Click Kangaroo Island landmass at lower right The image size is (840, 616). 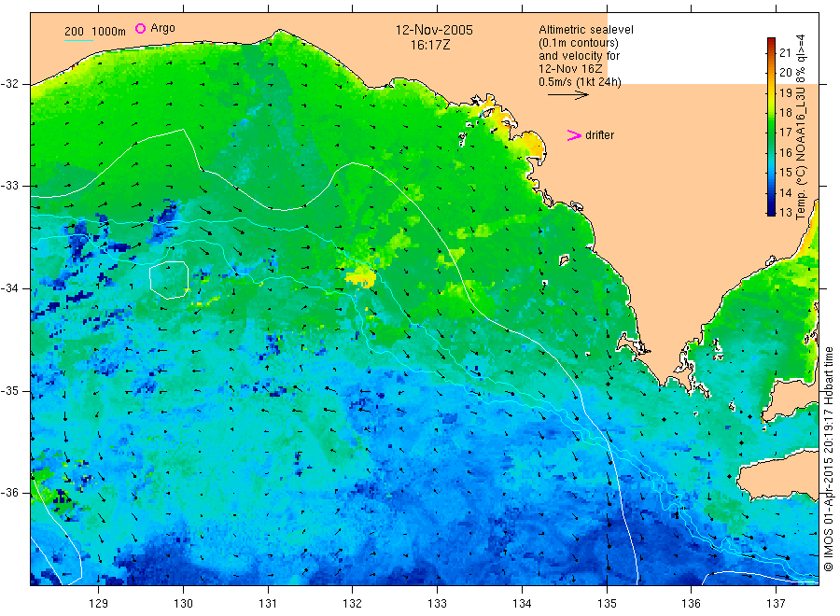(777, 475)
